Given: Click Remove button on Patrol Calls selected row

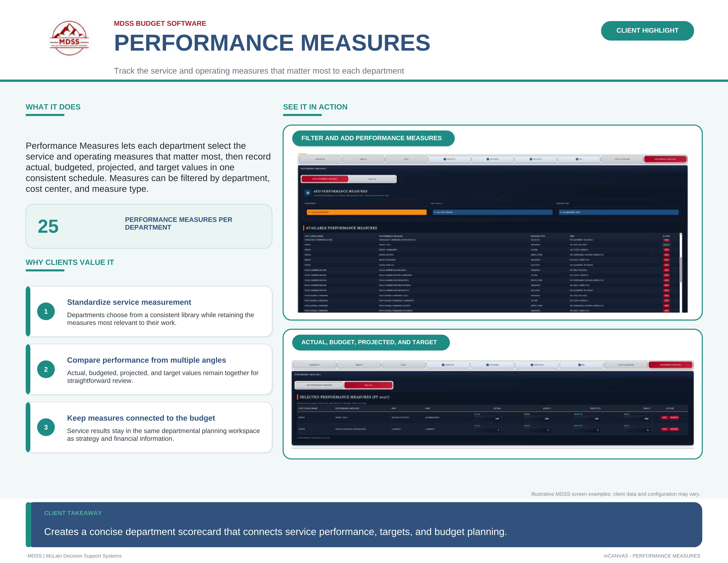Looking at the screenshot, I should [674, 418].
